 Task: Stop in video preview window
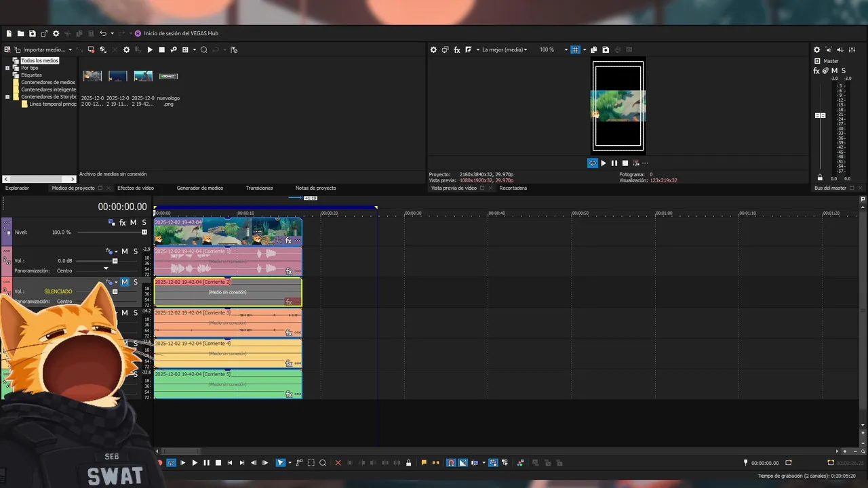point(625,163)
